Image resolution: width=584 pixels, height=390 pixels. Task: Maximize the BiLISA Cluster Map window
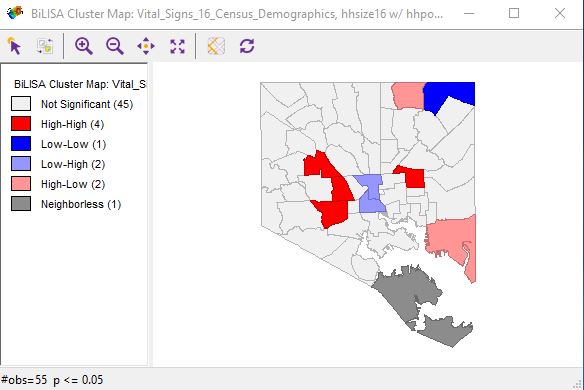(x=514, y=13)
